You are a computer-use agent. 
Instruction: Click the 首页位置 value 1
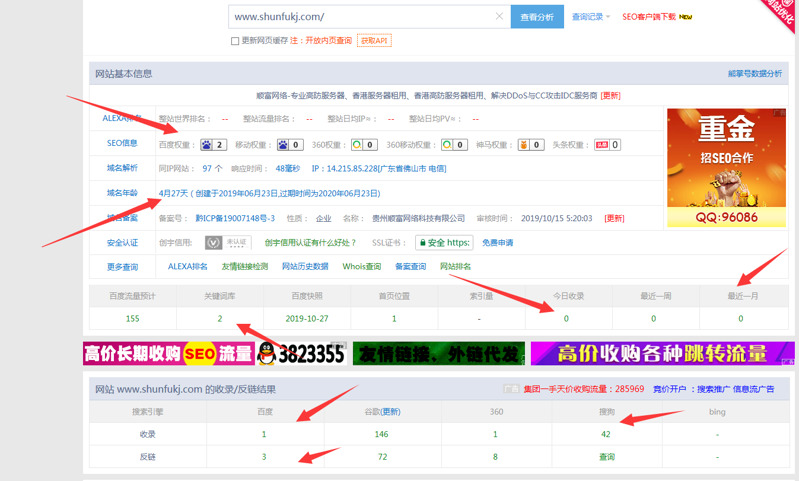(394, 318)
